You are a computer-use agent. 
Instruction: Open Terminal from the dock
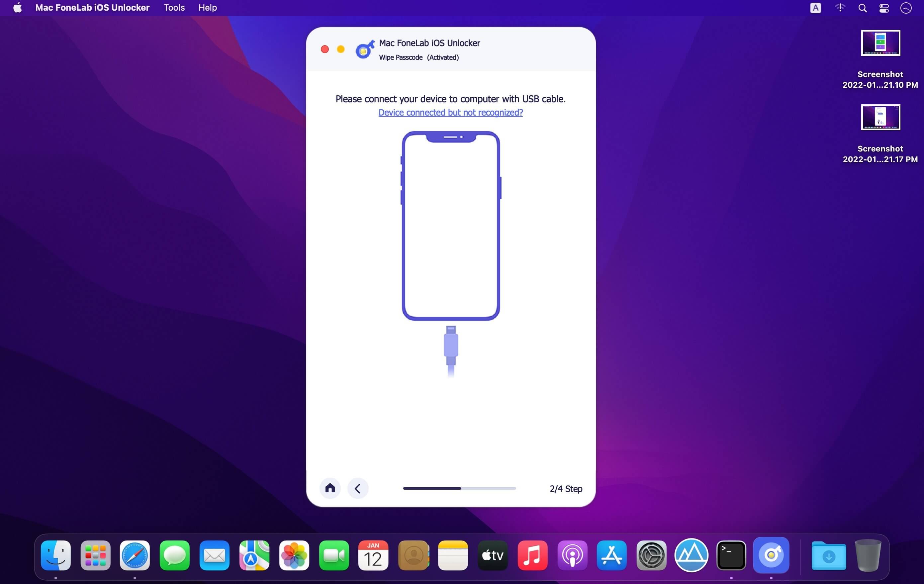point(730,554)
